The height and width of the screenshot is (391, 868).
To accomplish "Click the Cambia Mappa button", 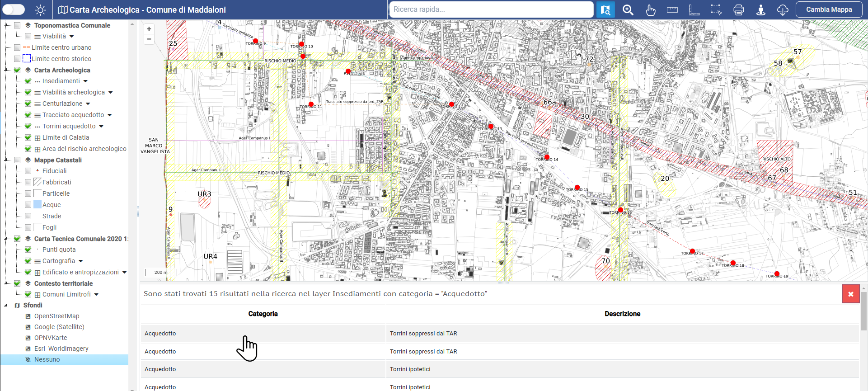I will pyautogui.click(x=829, y=9).
